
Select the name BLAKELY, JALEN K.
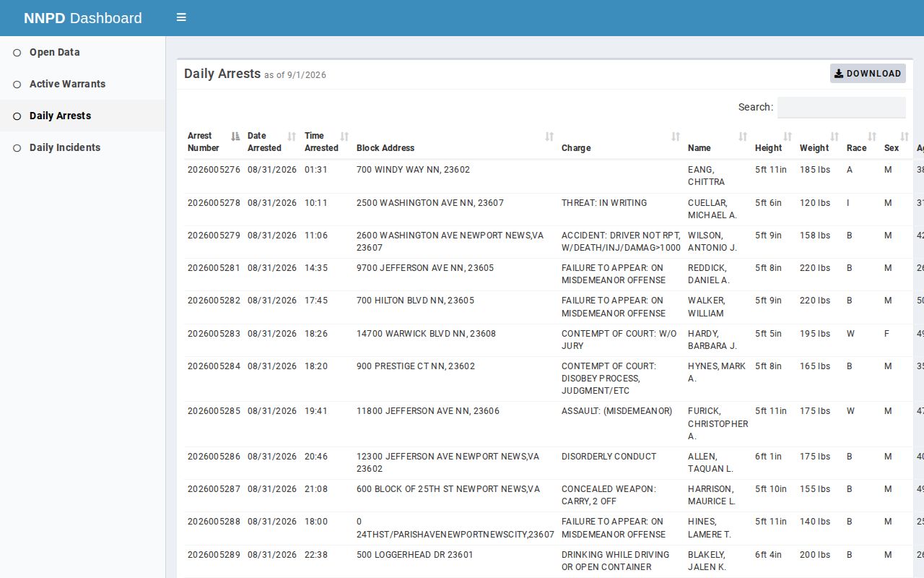click(x=707, y=561)
